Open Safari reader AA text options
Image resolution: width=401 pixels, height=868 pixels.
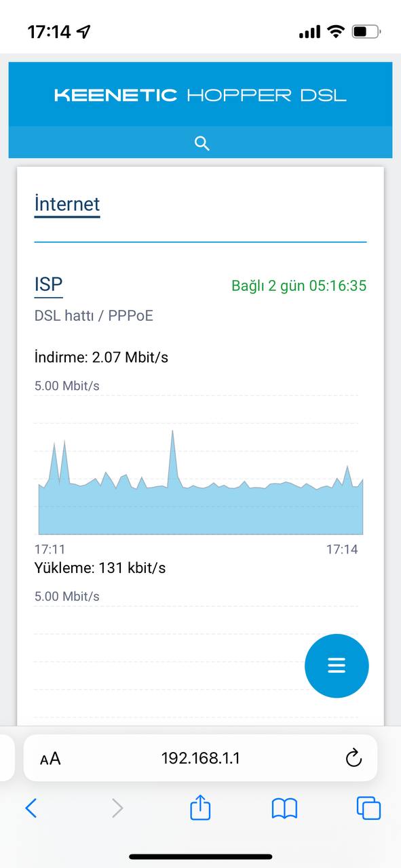click(x=50, y=759)
